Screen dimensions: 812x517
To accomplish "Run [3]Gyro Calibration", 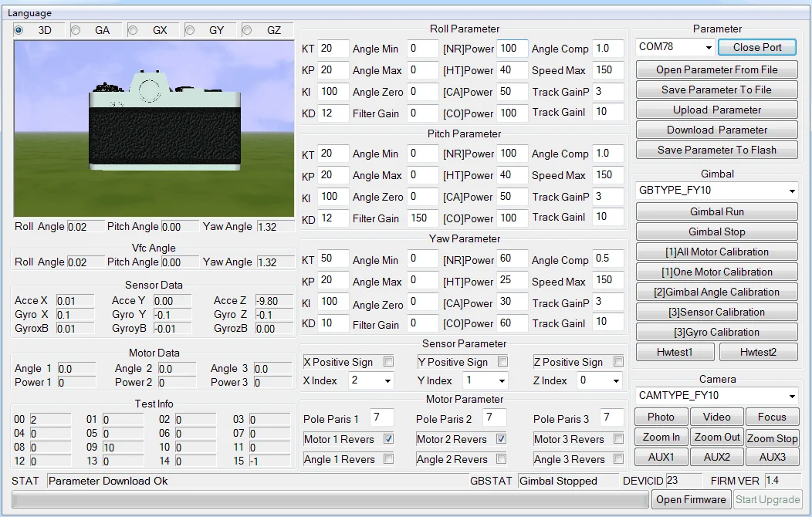I will (717, 333).
